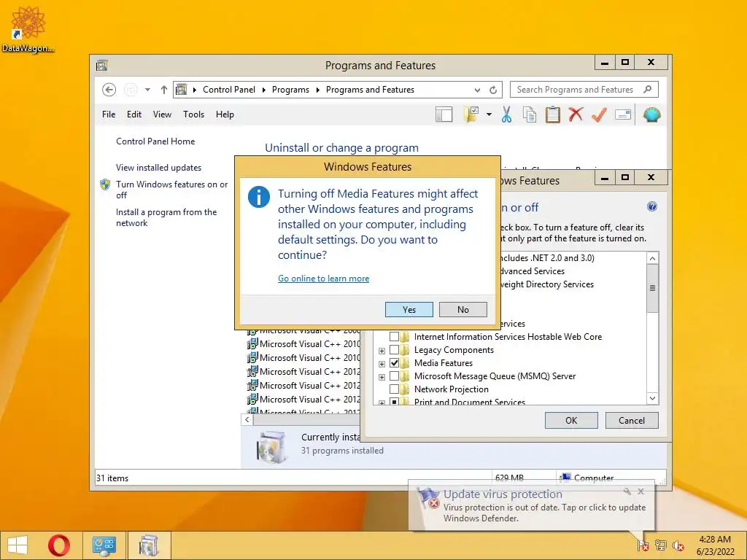This screenshot has height=560, width=747.
Task: Click Control Panel breadcrumb
Action: (x=228, y=90)
